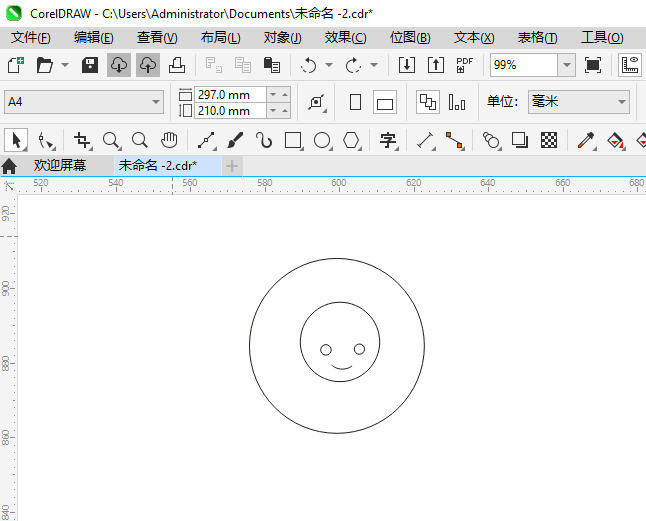Click the Save floppy disk icon

click(89, 65)
